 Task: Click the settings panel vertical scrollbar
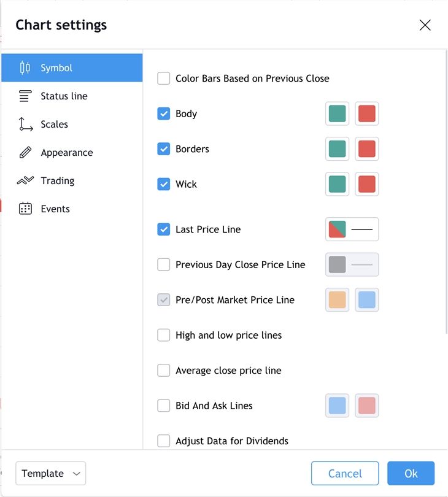coord(445,190)
